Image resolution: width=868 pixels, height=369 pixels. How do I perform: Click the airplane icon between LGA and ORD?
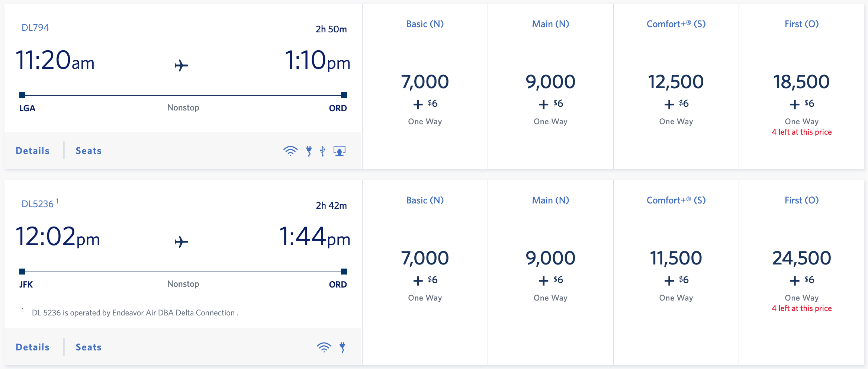point(183,64)
